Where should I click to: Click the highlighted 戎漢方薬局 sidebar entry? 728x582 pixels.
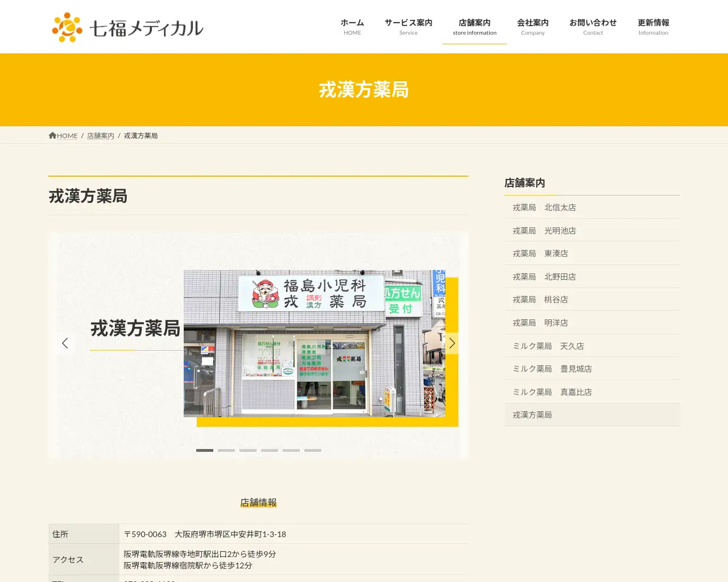point(591,414)
